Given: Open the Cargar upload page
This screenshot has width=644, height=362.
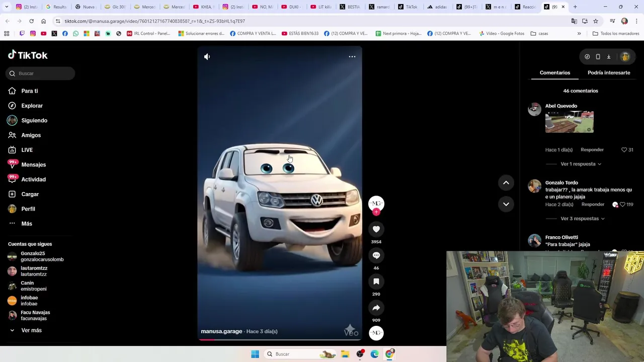Looking at the screenshot, I should click(x=30, y=194).
